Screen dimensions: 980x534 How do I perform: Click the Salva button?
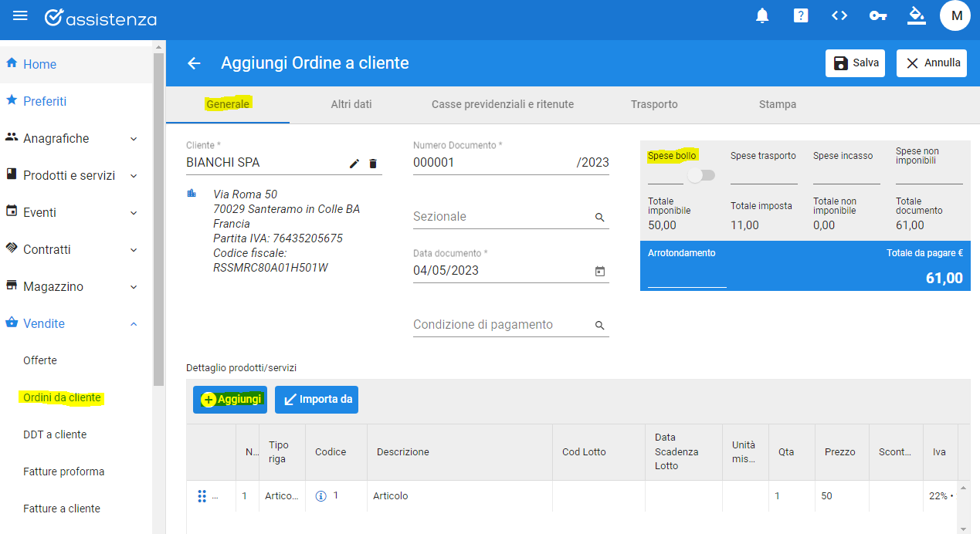point(855,63)
